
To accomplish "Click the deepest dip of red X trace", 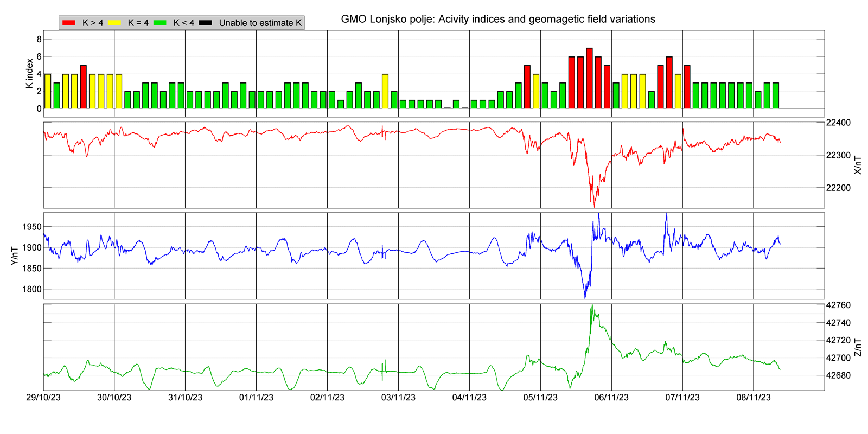I will tap(594, 207).
